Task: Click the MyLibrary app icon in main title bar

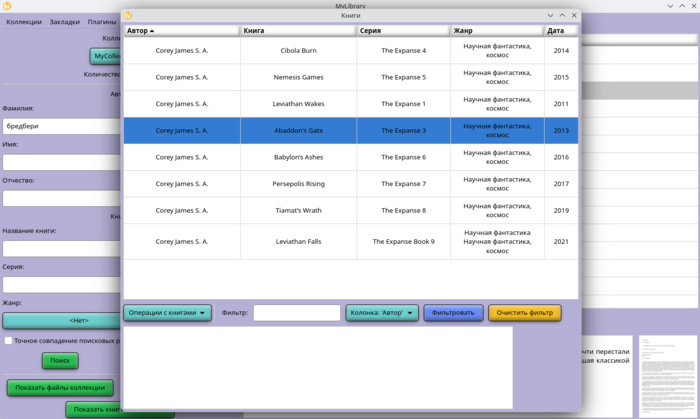Action: click(7, 6)
